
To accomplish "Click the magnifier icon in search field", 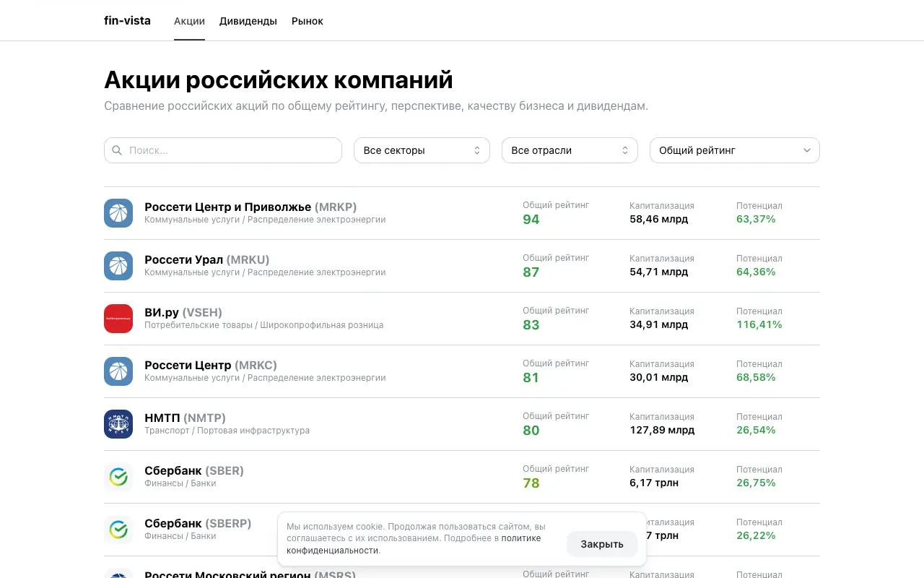I will point(117,150).
